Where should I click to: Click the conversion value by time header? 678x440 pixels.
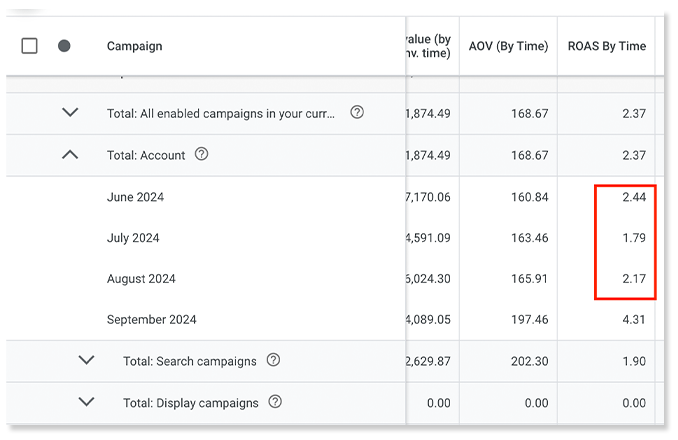(x=428, y=46)
